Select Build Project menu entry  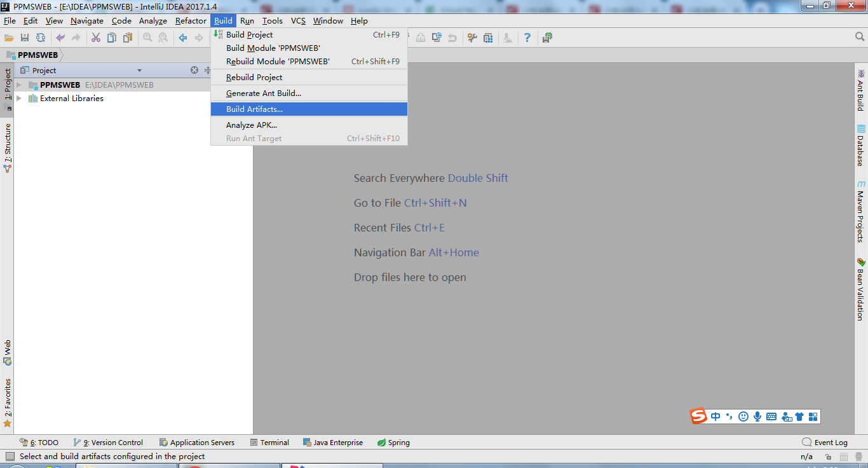coord(309,35)
